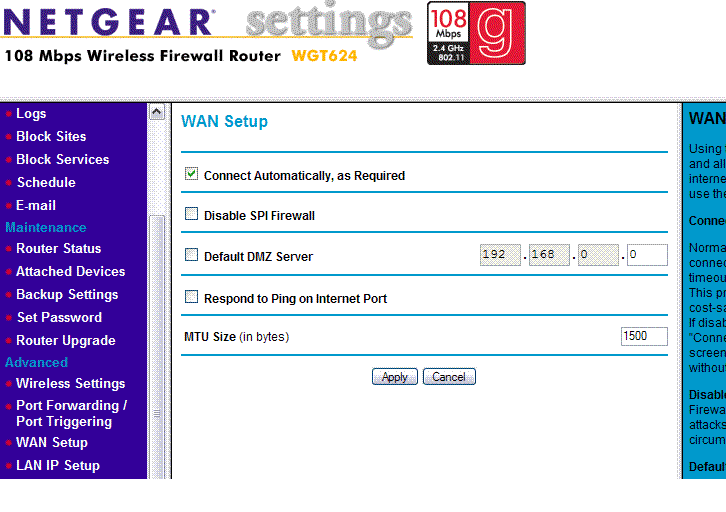This screenshot has width=726, height=512.
Task: Enable Disable SPI Firewall checkbox
Action: click(191, 214)
